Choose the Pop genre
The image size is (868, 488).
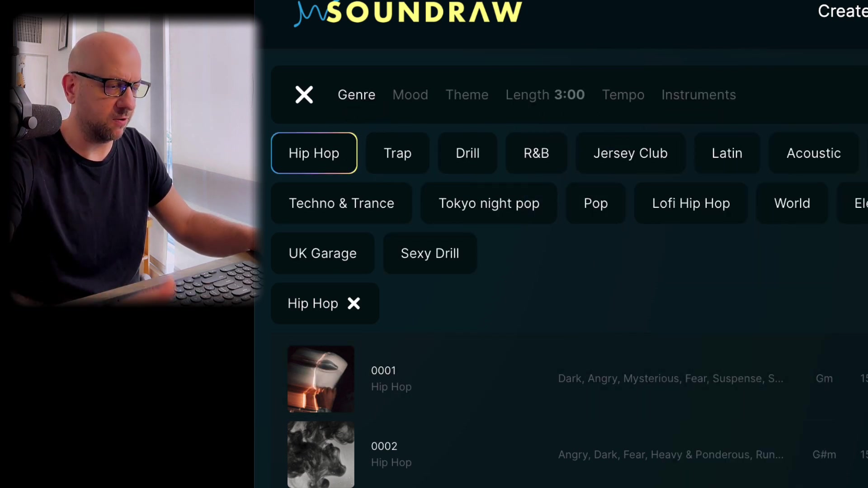[595, 203]
